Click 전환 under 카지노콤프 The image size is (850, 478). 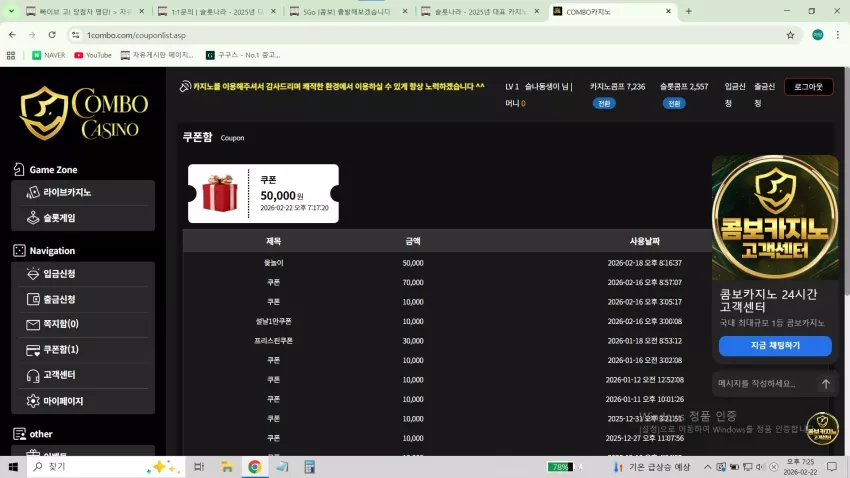[x=604, y=104]
